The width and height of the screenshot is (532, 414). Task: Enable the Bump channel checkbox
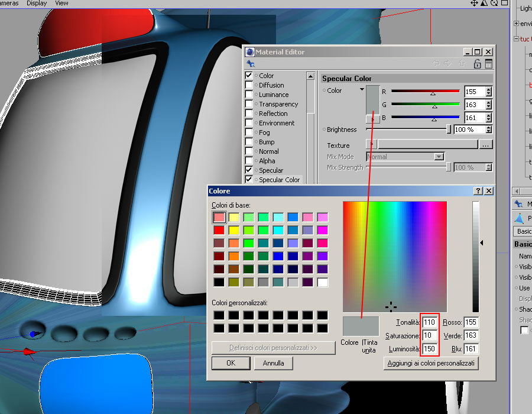(249, 142)
